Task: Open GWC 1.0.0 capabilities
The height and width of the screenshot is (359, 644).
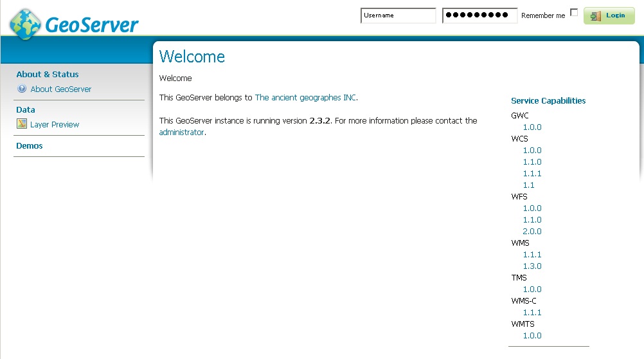Action: 532,127
